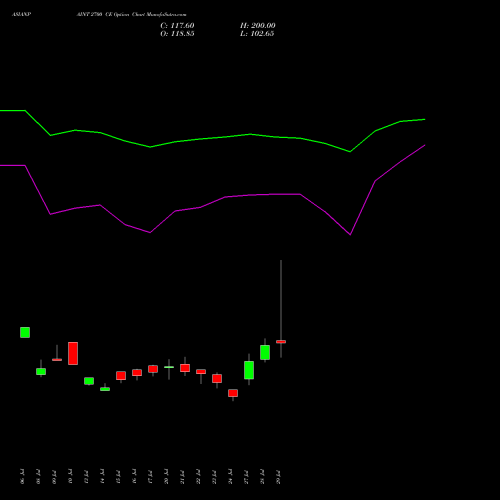Click the close value C: 117.60
500x500 pixels.
point(177,26)
